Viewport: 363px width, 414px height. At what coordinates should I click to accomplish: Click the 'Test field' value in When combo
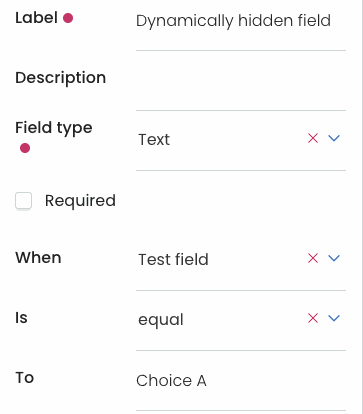tap(173, 259)
